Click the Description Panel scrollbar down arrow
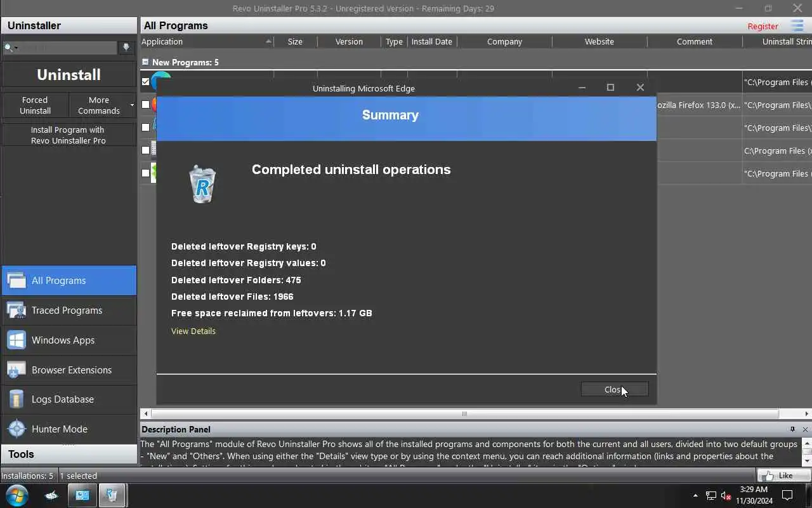The height and width of the screenshot is (508, 812). coord(807,461)
